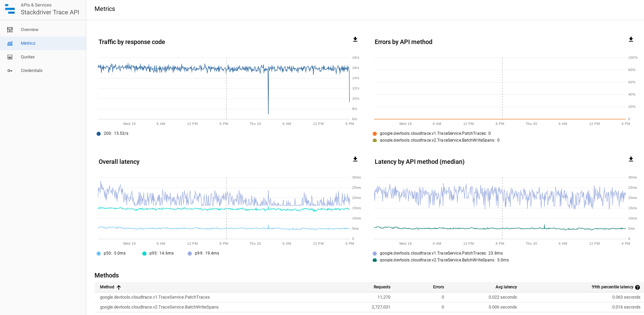Open the Overview page
The width and height of the screenshot is (644, 315).
point(43,30)
